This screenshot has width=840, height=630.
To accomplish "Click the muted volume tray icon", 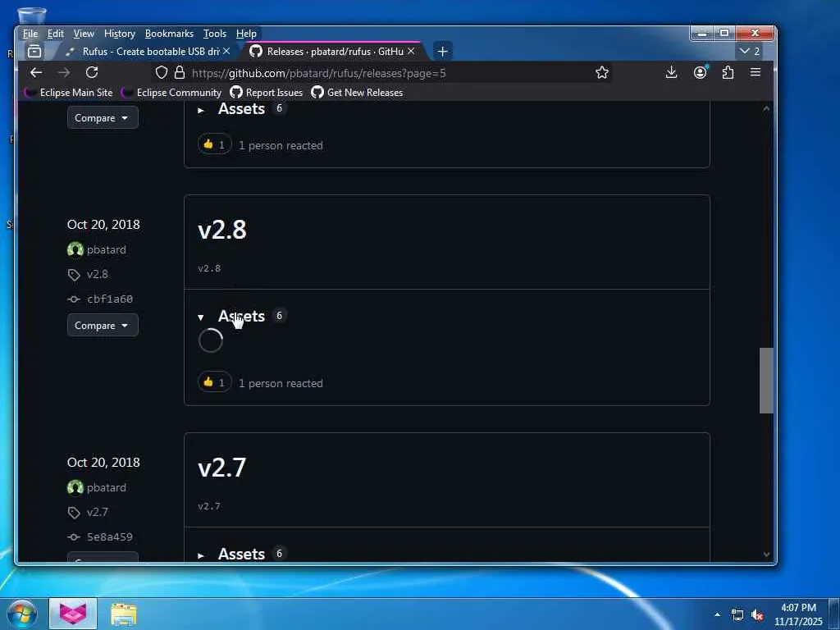I will coord(757,615).
